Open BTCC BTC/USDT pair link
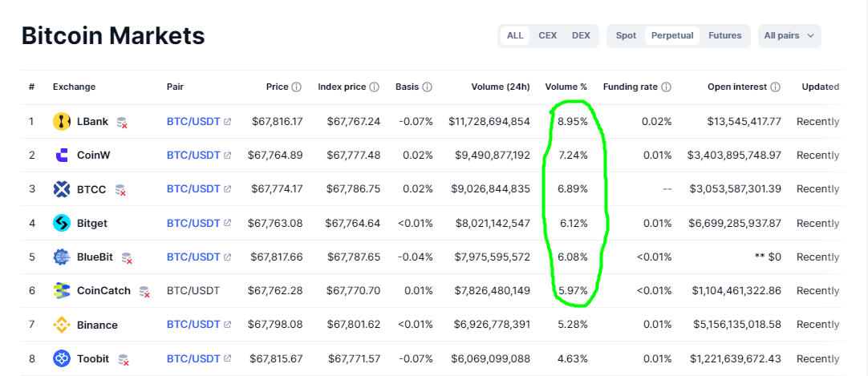Viewport: 868px width, 376px height. [193, 189]
